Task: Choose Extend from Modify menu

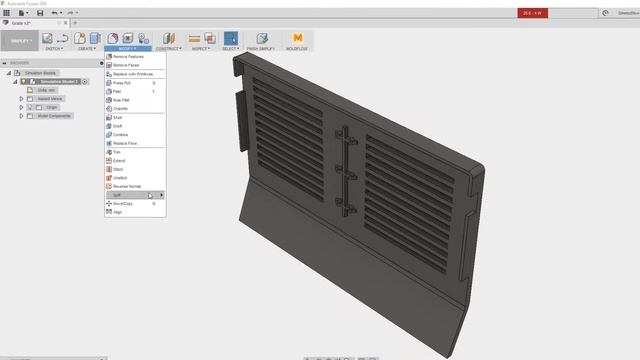Action: point(135,161)
